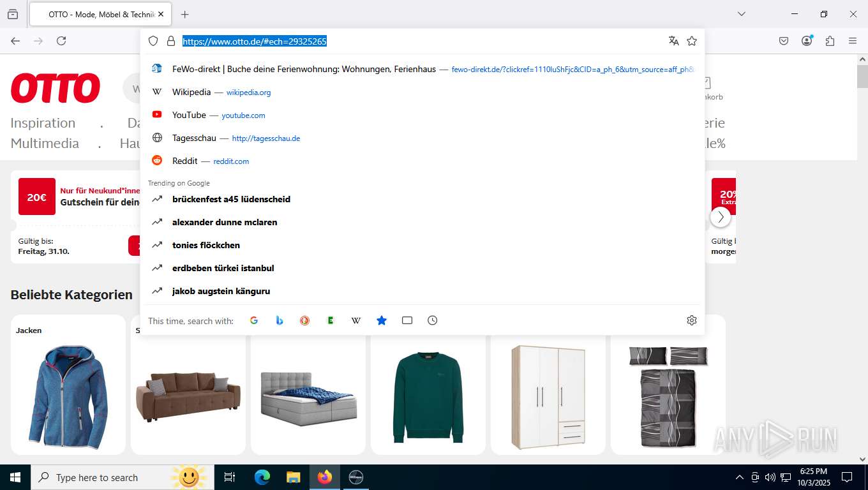Select the OTTO - Mode, Möbel & Technik tab
Screen dimensions: 868x490
click(x=100, y=14)
